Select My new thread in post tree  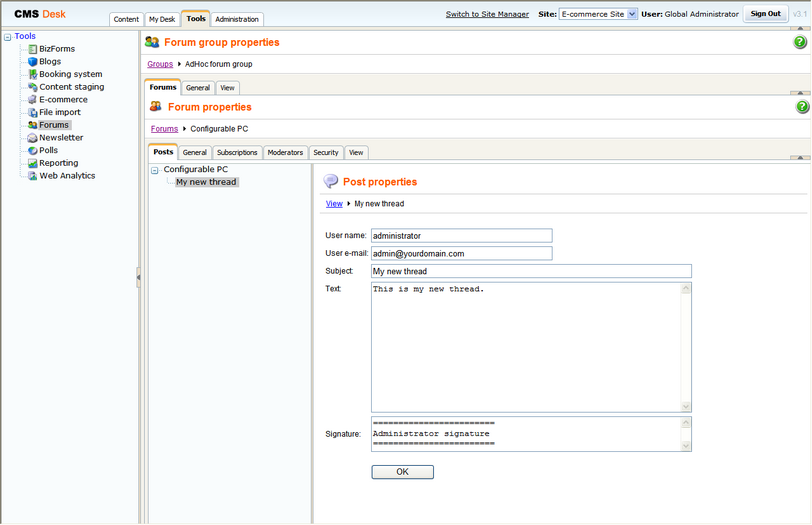[206, 182]
